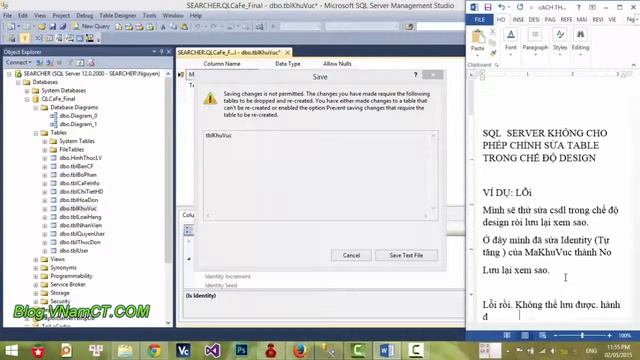Click the Generate Change Script icon in Table Designer toolbar
This screenshot has width=640, height=360.
[x=11, y=38]
